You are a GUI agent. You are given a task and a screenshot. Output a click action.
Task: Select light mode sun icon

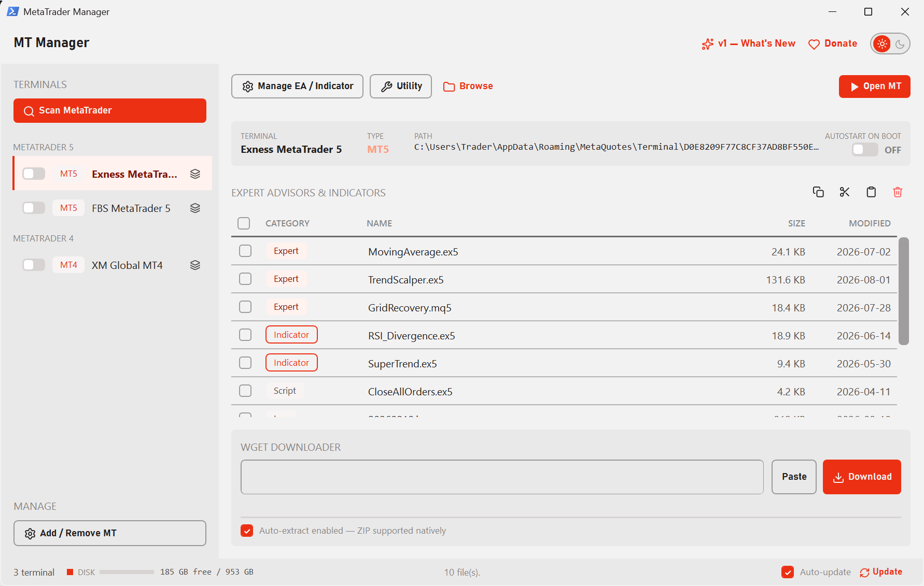point(882,44)
